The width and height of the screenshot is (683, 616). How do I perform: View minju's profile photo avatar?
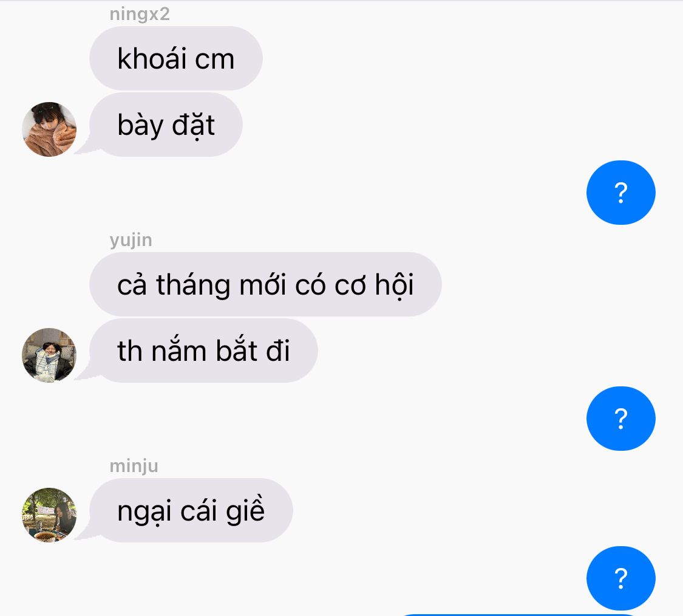click(49, 515)
